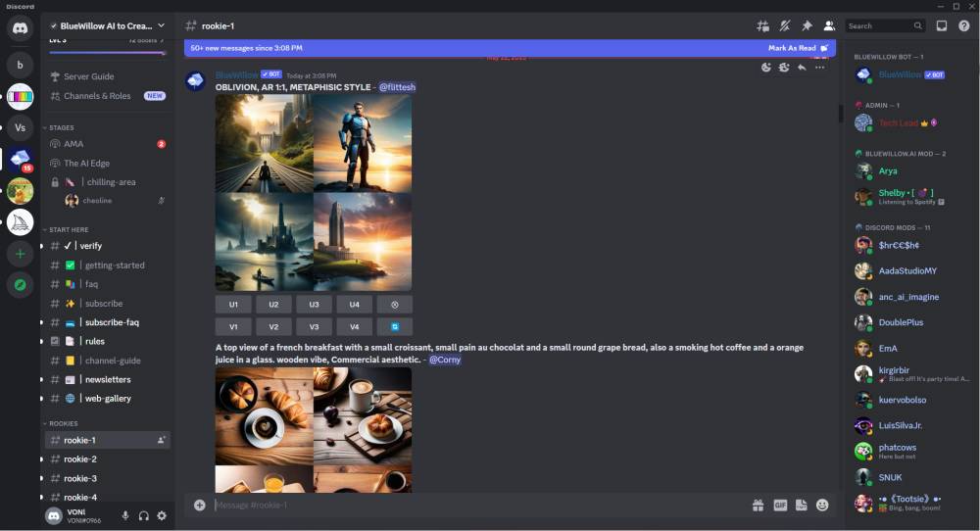
Task: Open the subscribe channel
Action: (107, 303)
